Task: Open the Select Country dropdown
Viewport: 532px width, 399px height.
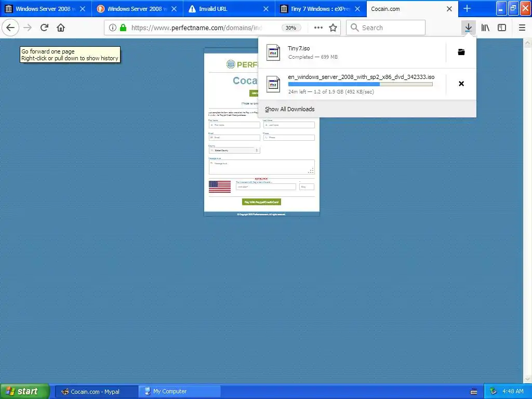Action: [234, 150]
